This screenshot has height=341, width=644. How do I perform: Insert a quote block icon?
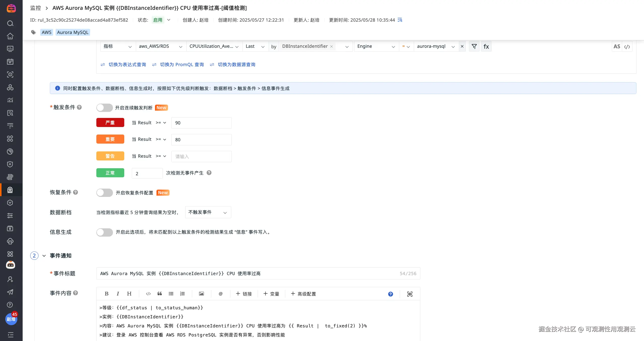(160, 294)
